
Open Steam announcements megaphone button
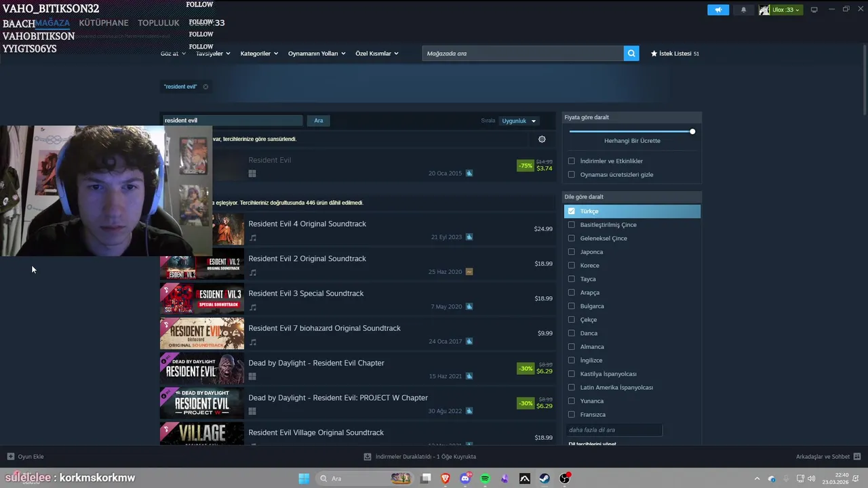718,9
